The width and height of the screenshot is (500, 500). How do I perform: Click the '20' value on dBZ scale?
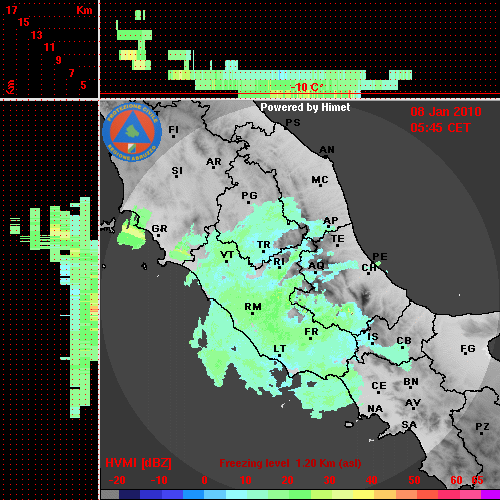tap(287, 480)
